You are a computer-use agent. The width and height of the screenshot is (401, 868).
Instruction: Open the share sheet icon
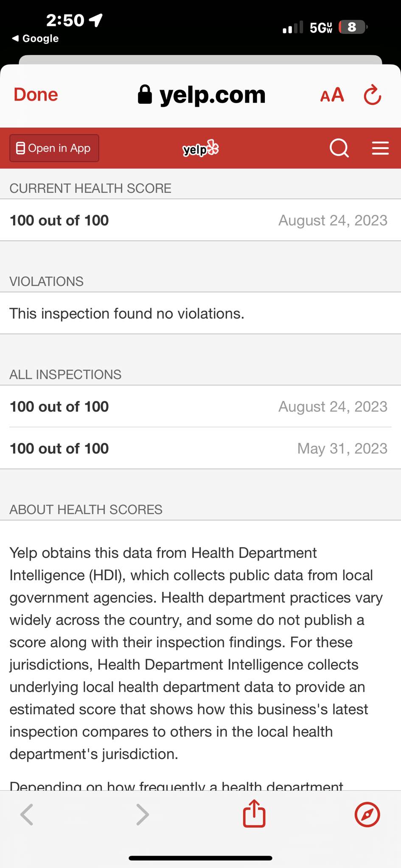254,813
